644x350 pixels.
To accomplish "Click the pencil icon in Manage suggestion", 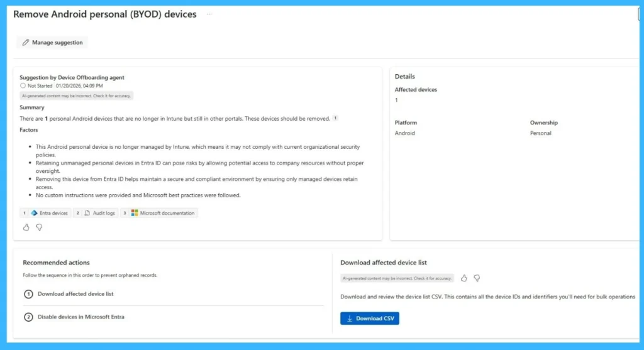I will 25,42.
